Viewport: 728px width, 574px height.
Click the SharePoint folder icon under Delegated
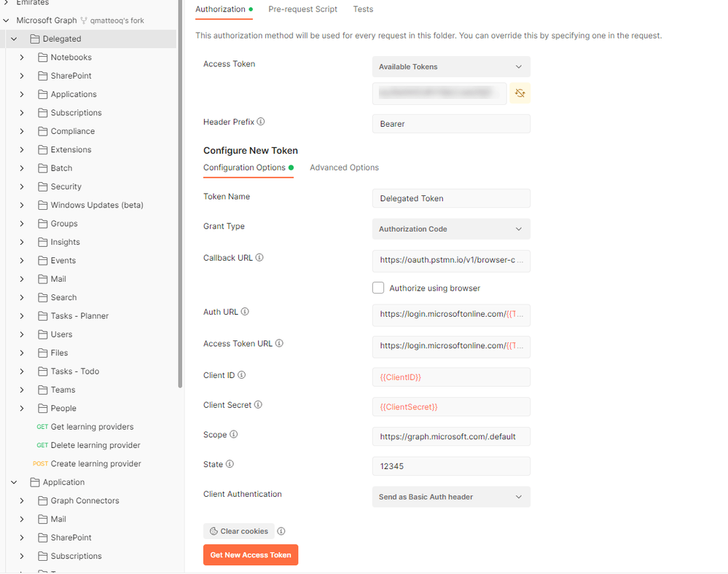(x=43, y=76)
